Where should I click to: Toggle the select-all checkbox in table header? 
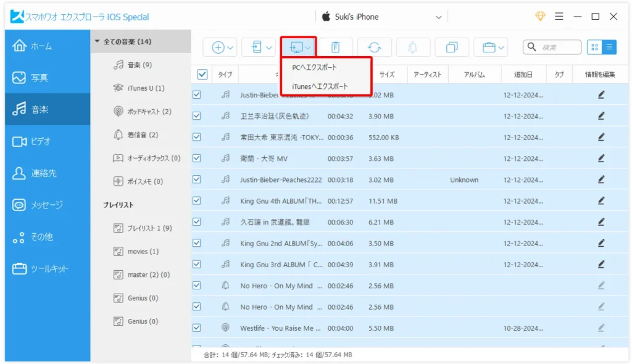point(202,75)
